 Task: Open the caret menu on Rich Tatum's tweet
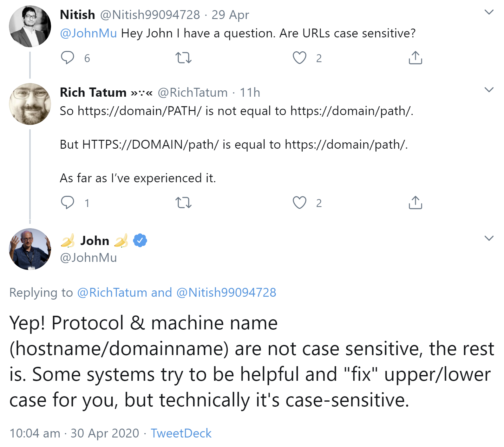[x=489, y=89]
